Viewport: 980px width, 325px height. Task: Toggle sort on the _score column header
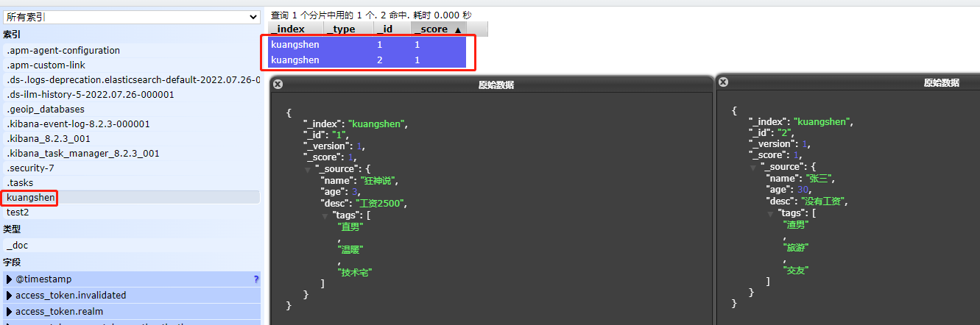coord(439,29)
